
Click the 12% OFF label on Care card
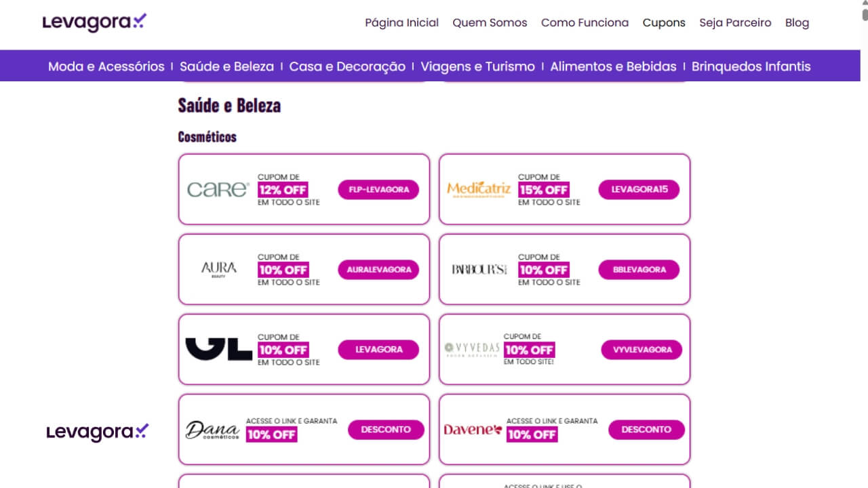[283, 190]
